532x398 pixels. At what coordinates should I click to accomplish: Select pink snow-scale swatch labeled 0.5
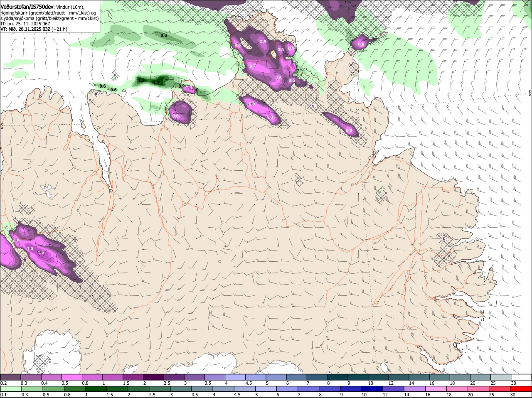point(72,377)
